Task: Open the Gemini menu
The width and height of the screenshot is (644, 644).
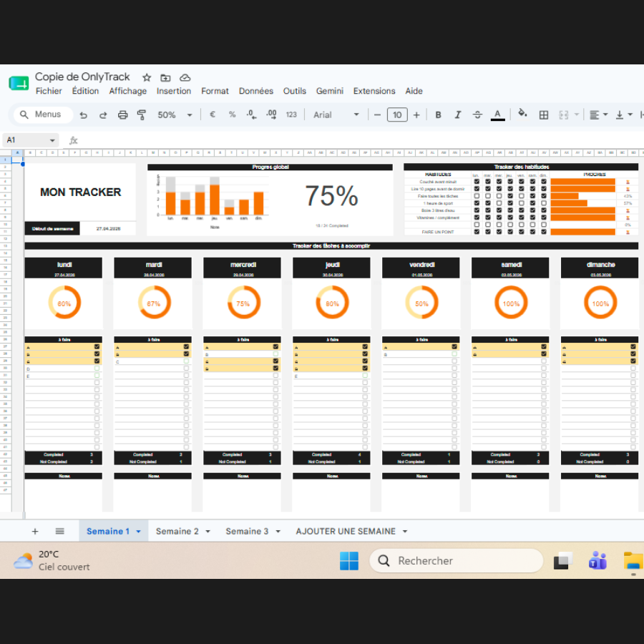Action: pyautogui.click(x=330, y=91)
